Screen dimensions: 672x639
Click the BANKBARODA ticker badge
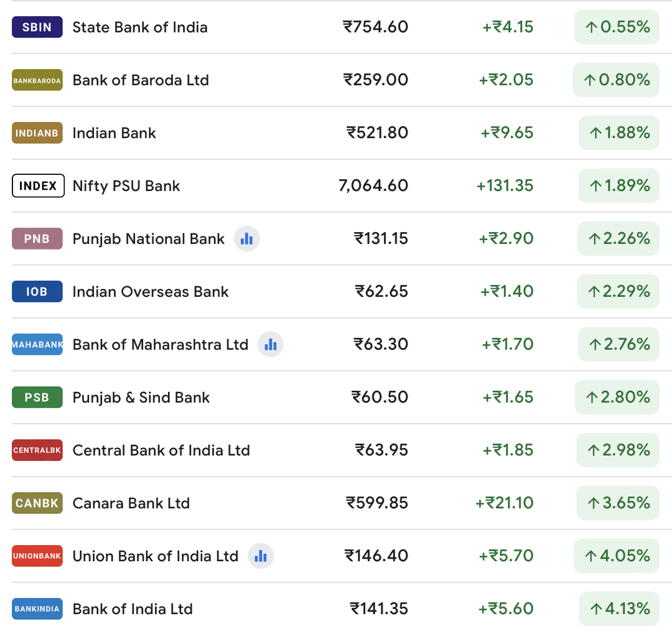coord(37,80)
